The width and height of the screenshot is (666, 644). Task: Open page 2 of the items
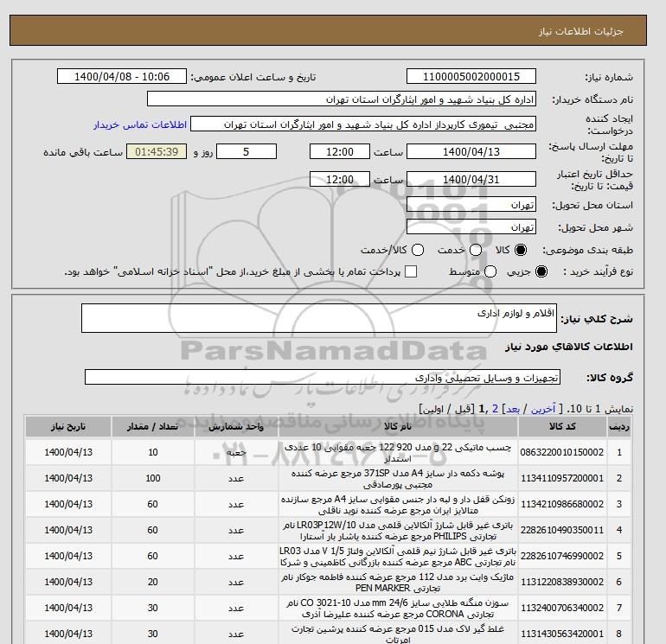pos(495,409)
